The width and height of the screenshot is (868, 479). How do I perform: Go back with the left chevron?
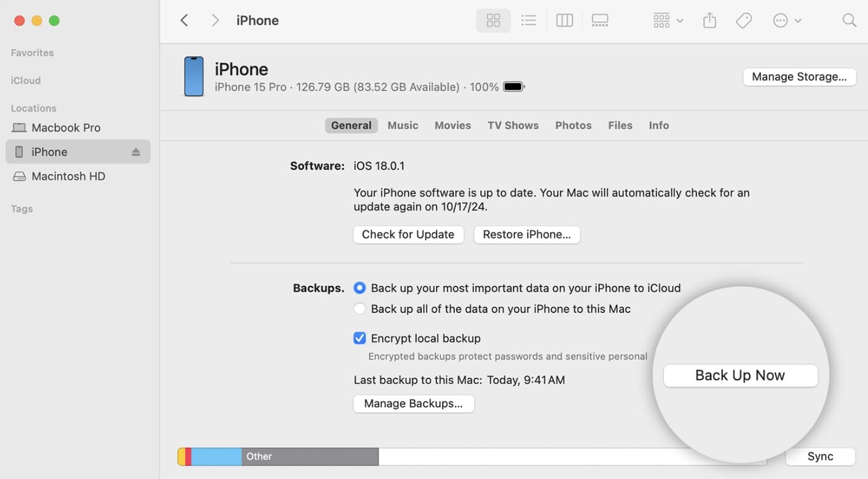tap(184, 20)
